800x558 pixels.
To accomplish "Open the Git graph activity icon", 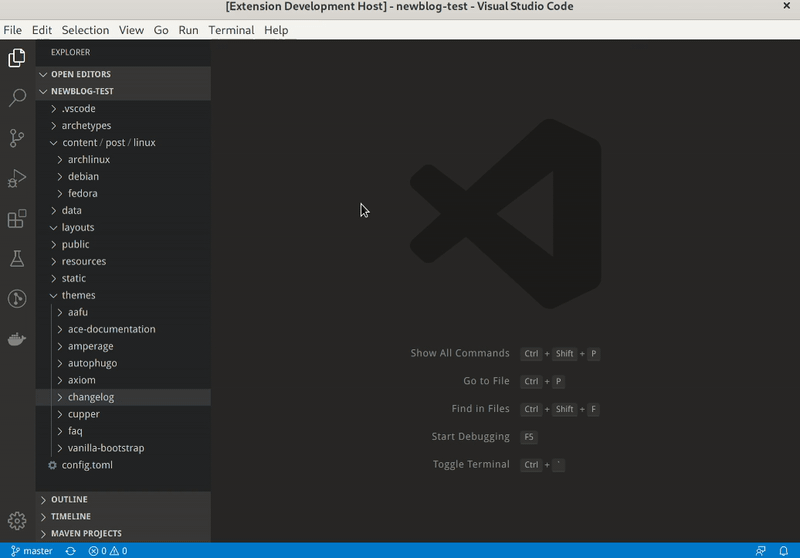I will tap(17, 298).
